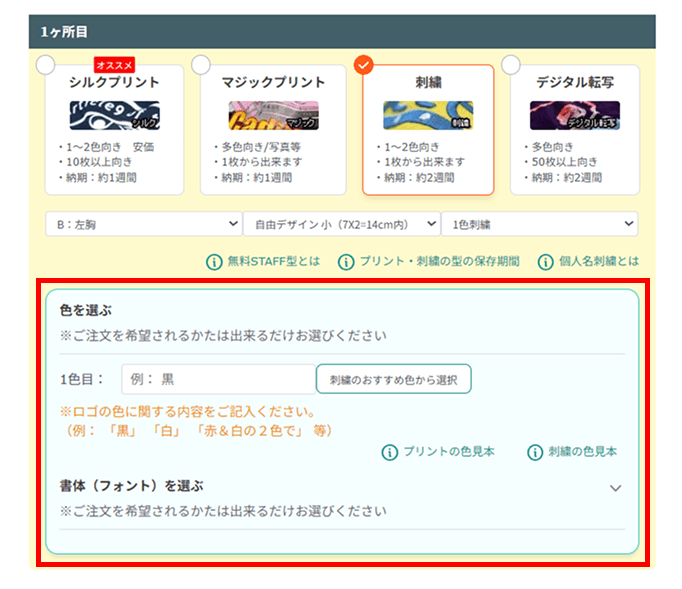Click the マジックプリント card title
The height and width of the screenshot is (589, 682).
coord(274,82)
